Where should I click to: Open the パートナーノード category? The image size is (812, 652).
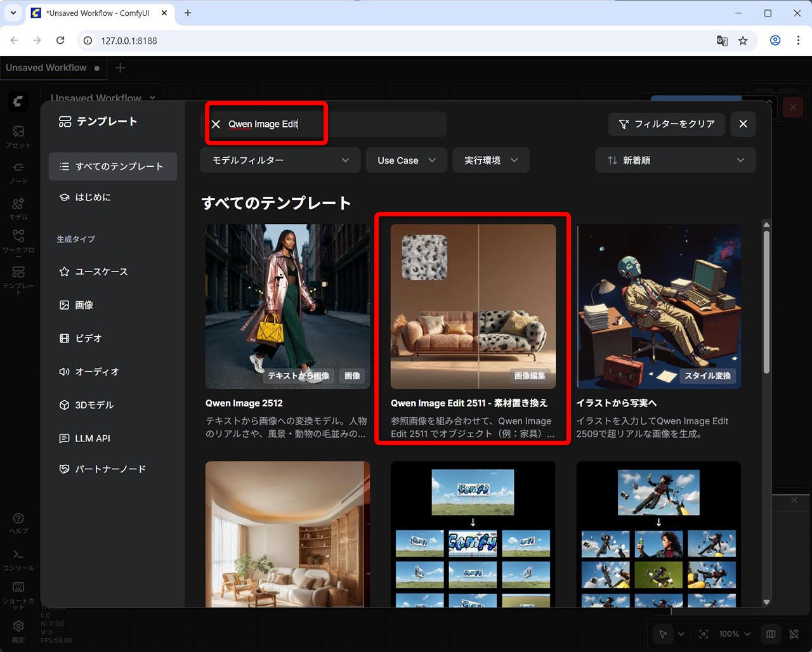[x=110, y=469]
